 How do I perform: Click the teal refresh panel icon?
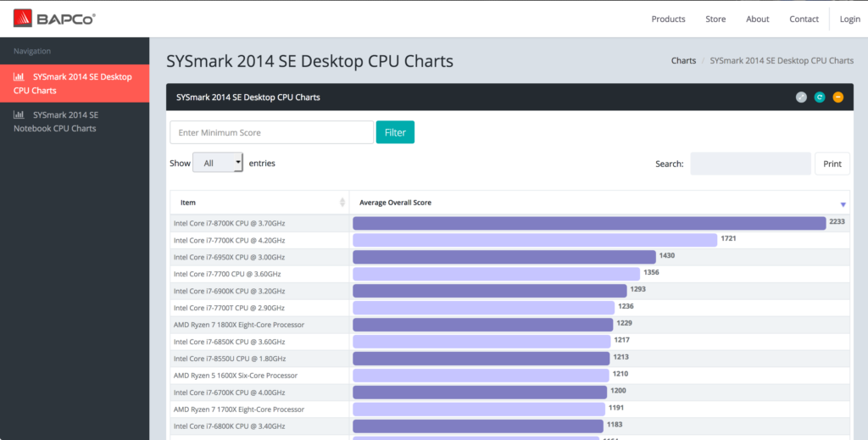click(x=820, y=97)
